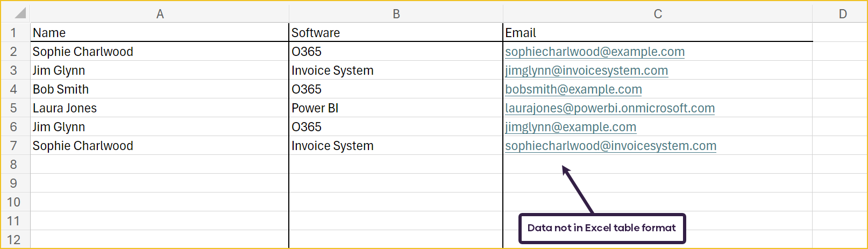Viewport: 868px width, 249px height.
Task: Open jimglynn@example.com email link
Action: click(x=571, y=127)
